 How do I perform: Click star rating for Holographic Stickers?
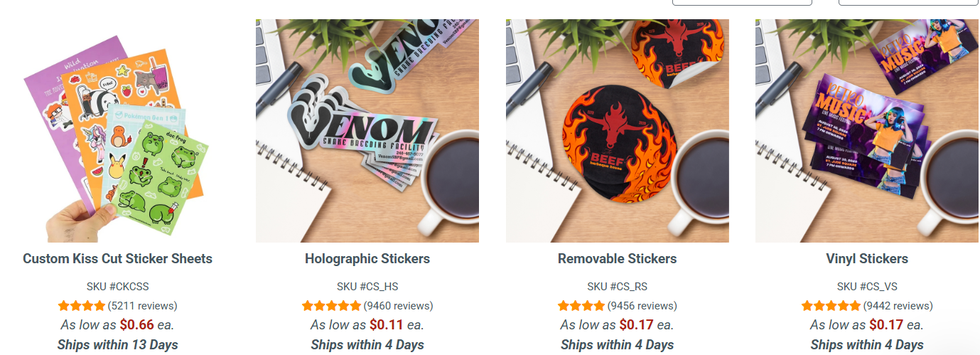pos(331,306)
